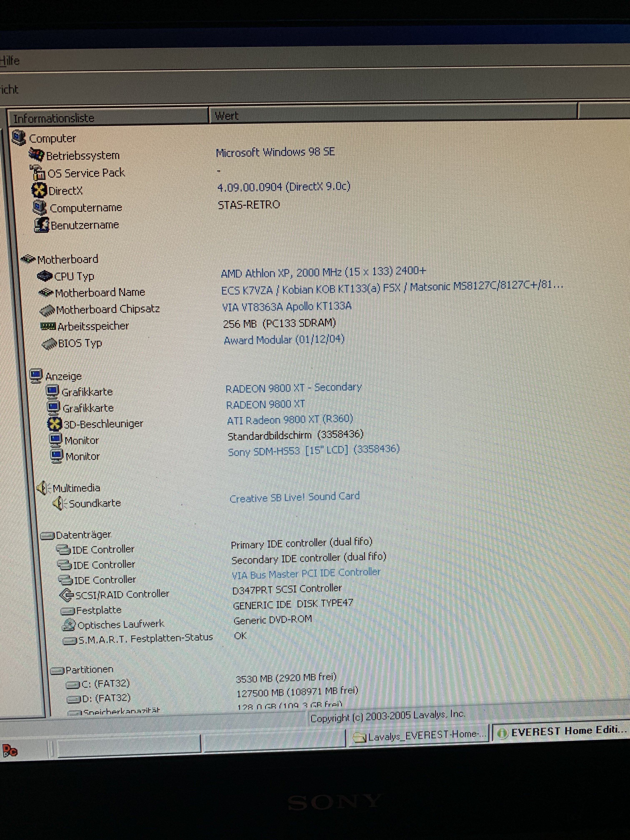Select the Optisches Laufwerk row label
This screenshot has height=840, width=630.
121,625
